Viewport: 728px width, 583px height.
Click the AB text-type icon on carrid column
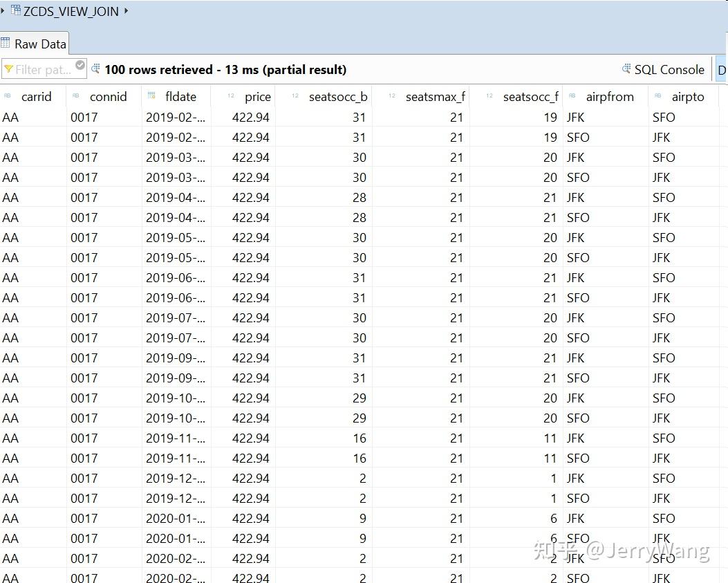pos(8,96)
